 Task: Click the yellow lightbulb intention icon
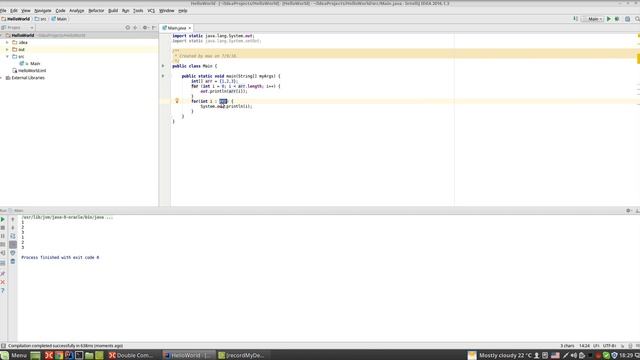point(177,100)
